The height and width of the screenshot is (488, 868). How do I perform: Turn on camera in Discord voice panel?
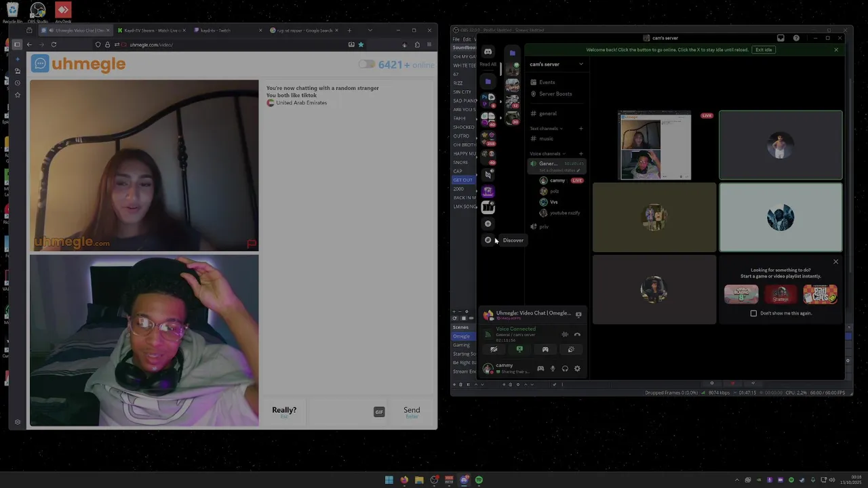pyautogui.click(x=494, y=350)
